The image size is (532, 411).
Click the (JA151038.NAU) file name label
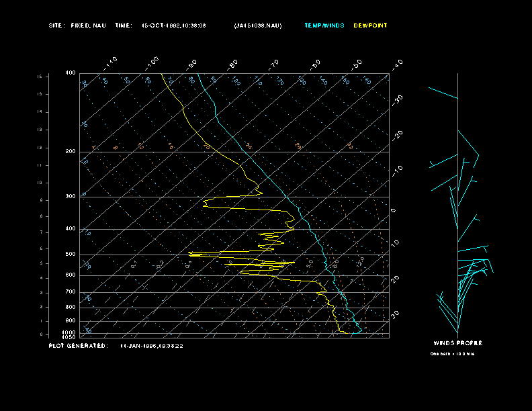258,26
